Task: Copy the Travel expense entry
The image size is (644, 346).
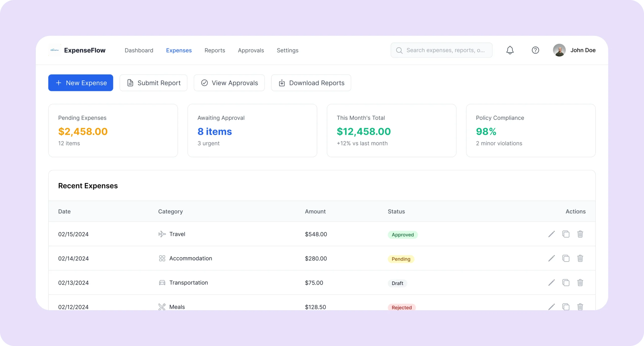Action: click(x=566, y=234)
